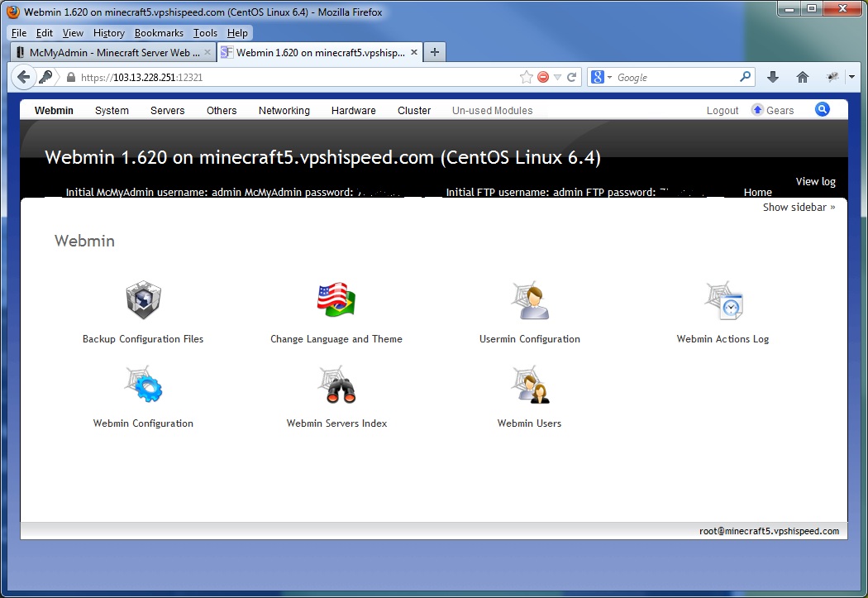Click the Google search magnifier icon

point(745,76)
